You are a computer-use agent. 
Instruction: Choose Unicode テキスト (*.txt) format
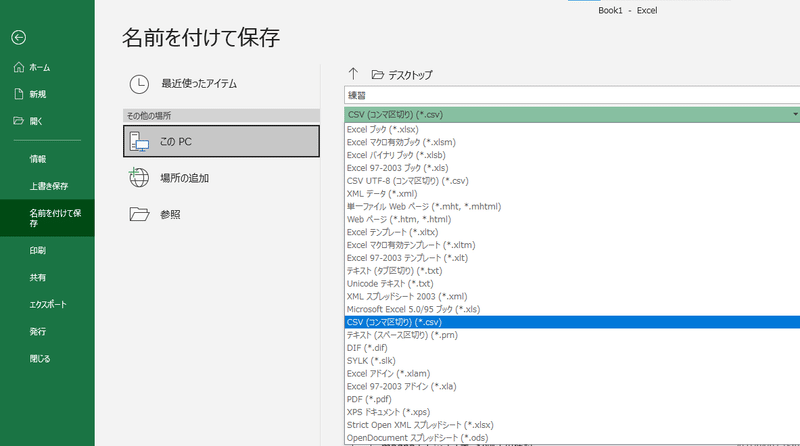(x=390, y=284)
